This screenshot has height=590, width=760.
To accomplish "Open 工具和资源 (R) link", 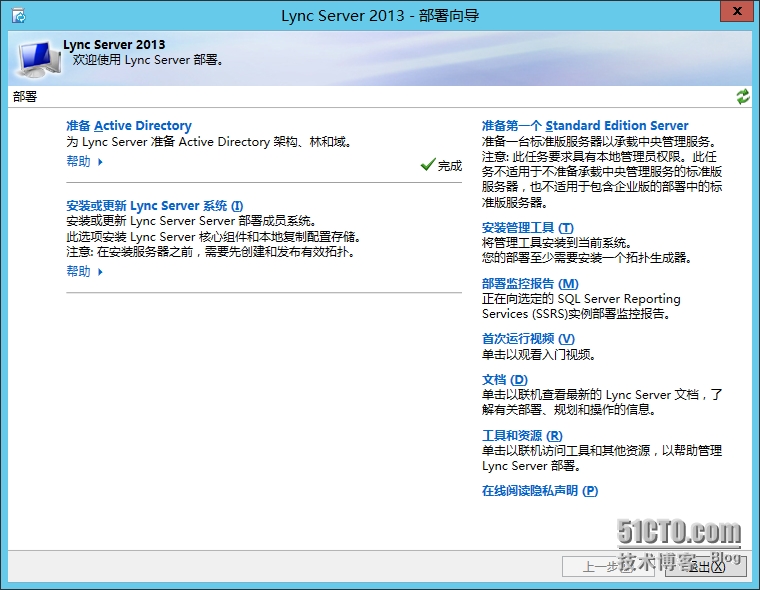I will (x=522, y=435).
